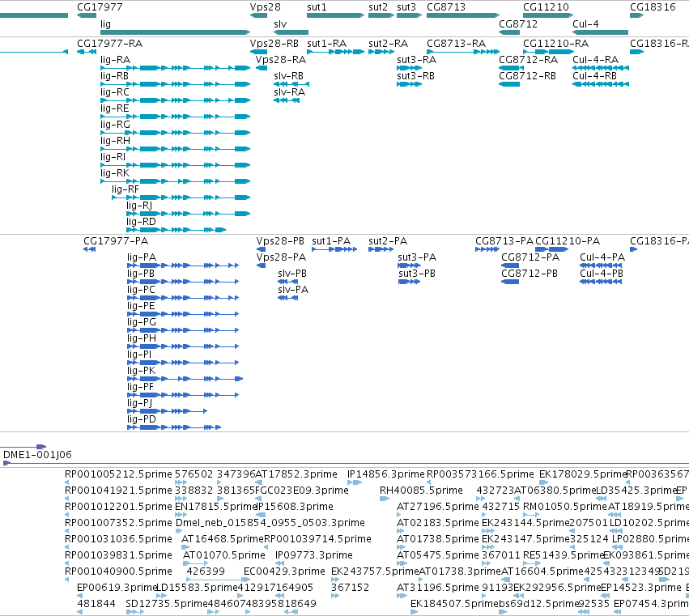Click transcript slv-RB

(x=291, y=84)
